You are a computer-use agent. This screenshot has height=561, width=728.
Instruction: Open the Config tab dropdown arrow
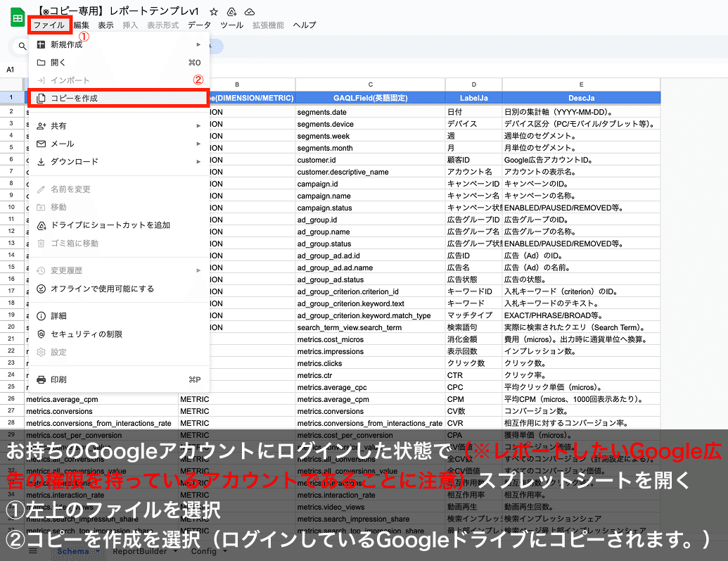(x=226, y=551)
